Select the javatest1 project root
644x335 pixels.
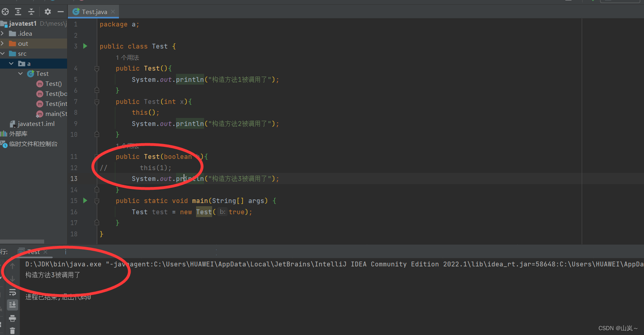point(22,23)
